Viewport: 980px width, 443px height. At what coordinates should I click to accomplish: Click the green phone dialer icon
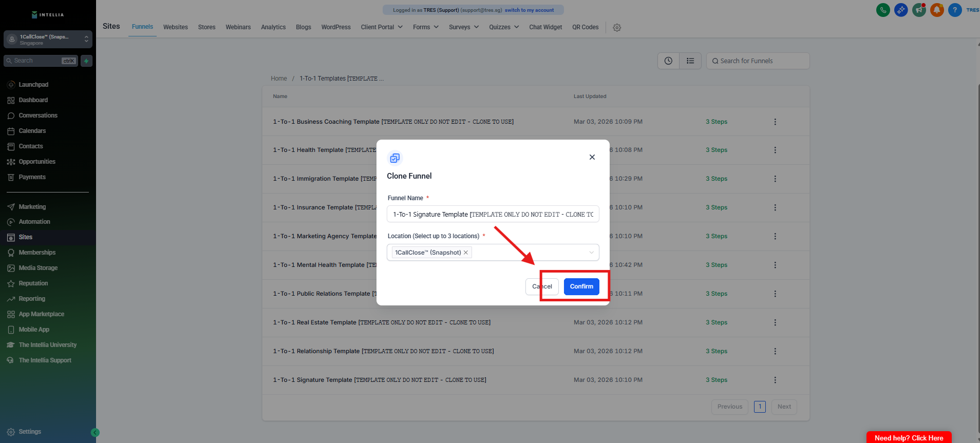[883, 10]
